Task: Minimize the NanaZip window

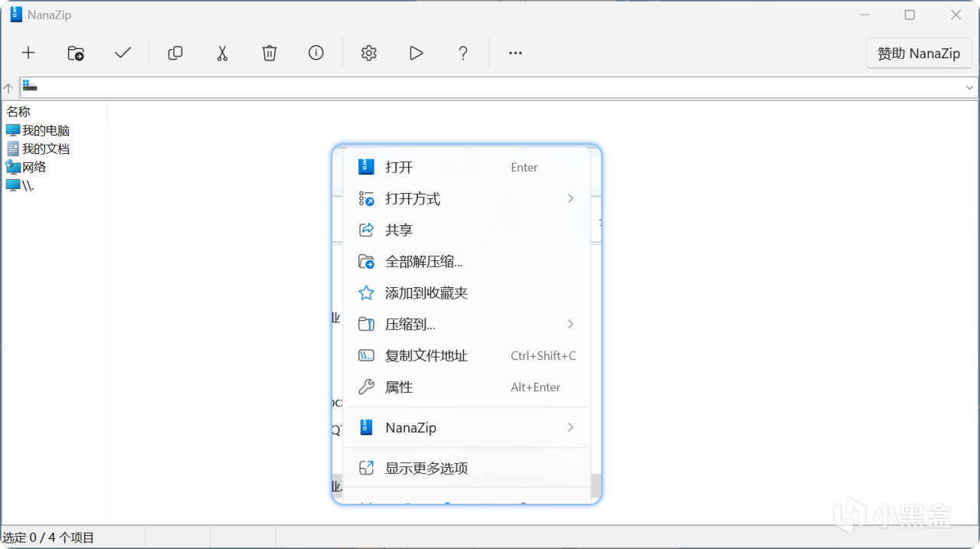Action: pyautogui.click(x=864, y=15)
